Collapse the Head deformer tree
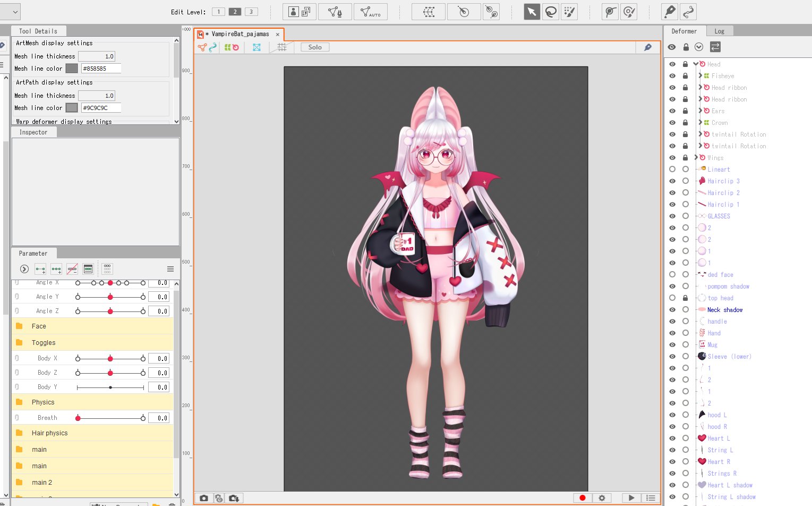The width and height of the screenshot is (812, 506). point(695,64)
